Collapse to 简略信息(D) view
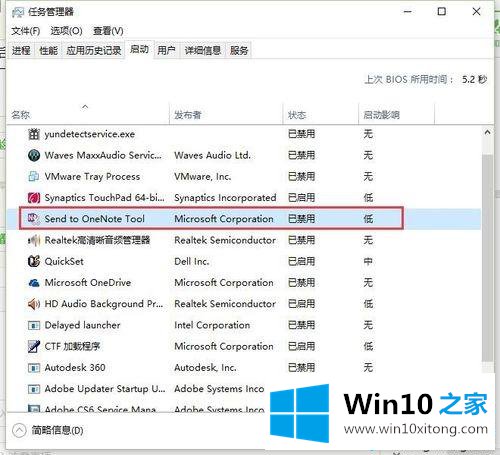500x455 pixels. coord(48,431)
